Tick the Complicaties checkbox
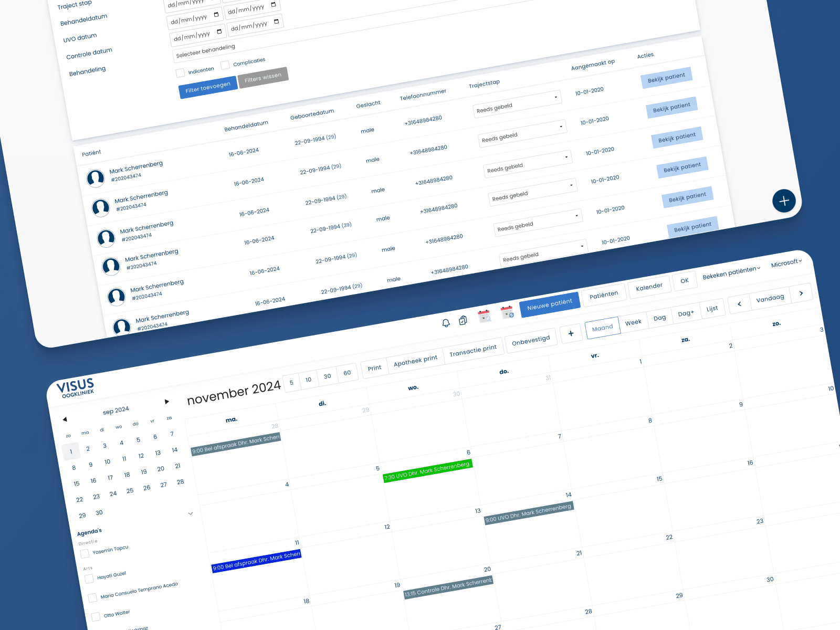Screen dimensions: 840x630 pyautogui.click(x=225, y=65)
